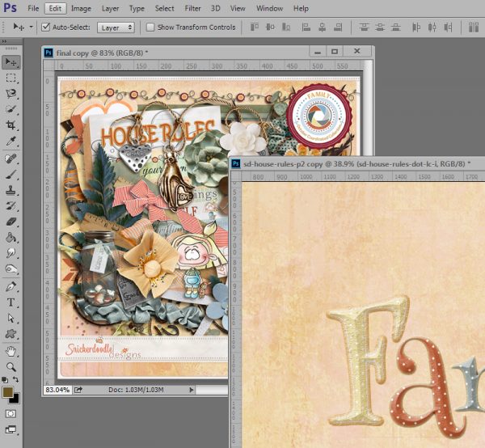485x448 pixels.
Task: Select the Crop tool
Action: 11,125
